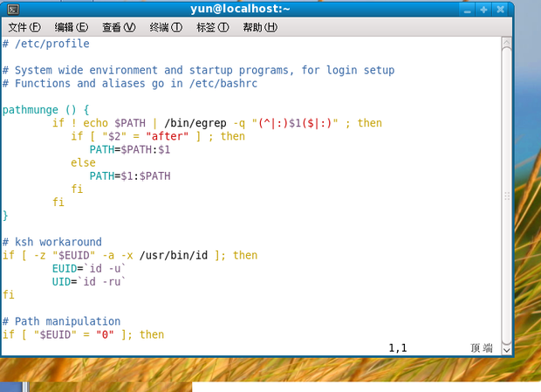Click the '# /etc/profile' comment line
The width and height of the screenshot is (541, 392).
pyautogui.click(x=46, y=44)
